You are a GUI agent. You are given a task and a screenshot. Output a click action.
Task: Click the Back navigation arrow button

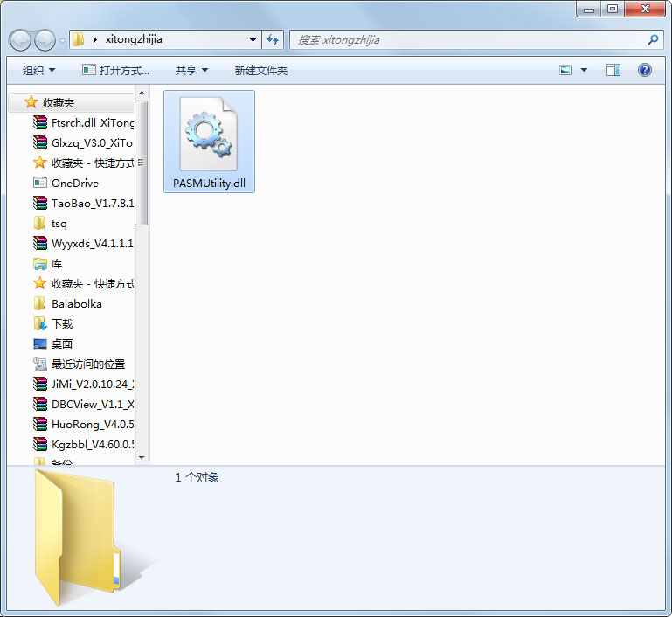point(21,40)
